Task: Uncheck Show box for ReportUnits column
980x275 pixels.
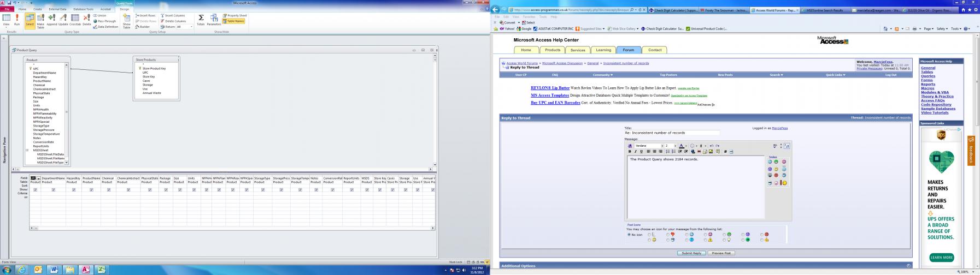Action: coord(351,190)
